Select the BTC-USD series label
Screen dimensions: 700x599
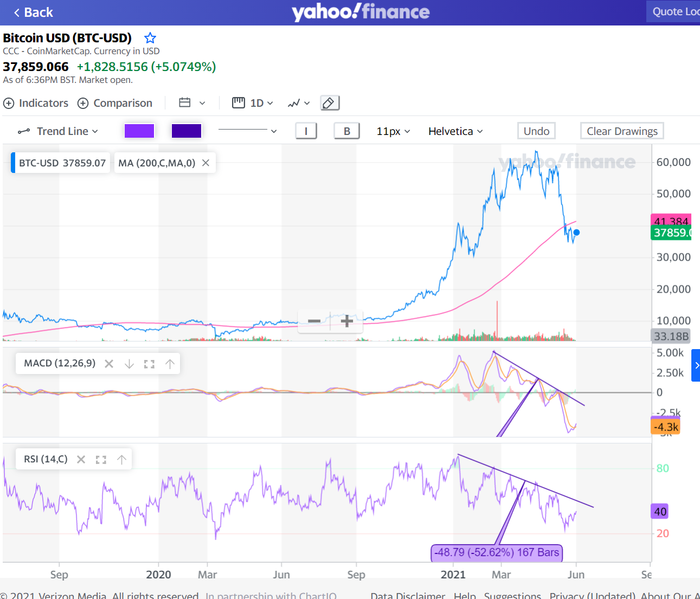(61, 163)
